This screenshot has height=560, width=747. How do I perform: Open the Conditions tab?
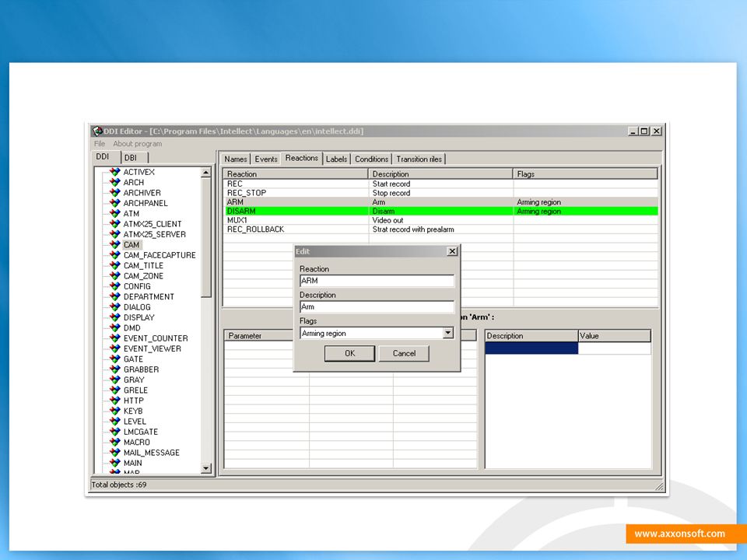coord(372,159)
